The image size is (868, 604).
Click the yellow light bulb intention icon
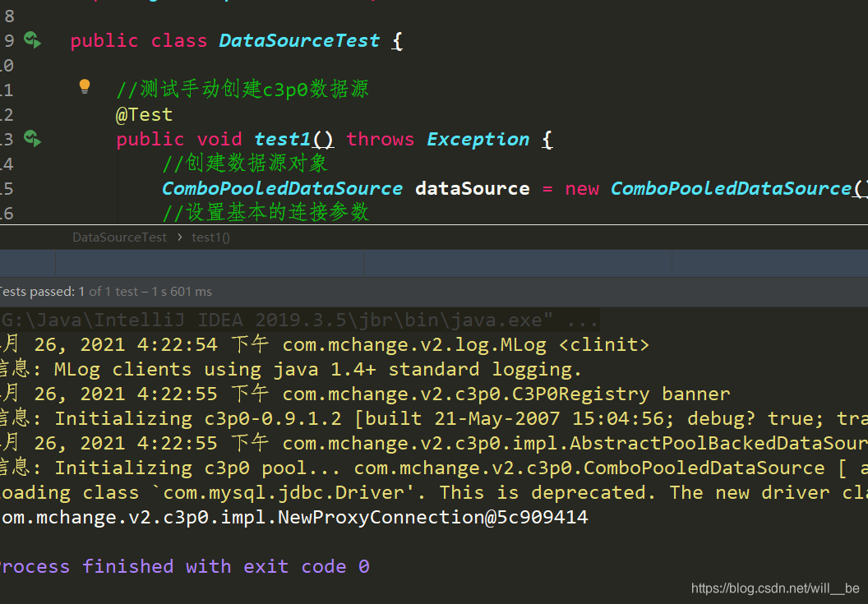(84, 86)
